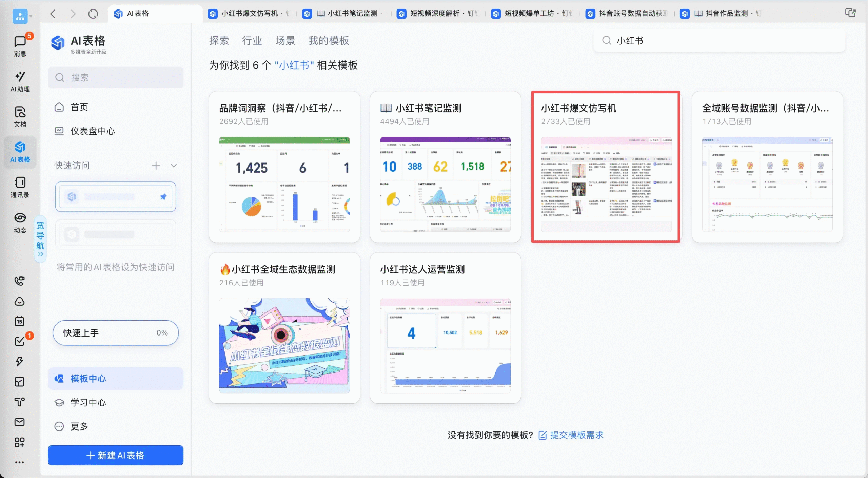Image resolution: width=868 pixels, height=478 pixels.
Task: Expand the 宽导航 wide navigation toggle
Action: 40,239
